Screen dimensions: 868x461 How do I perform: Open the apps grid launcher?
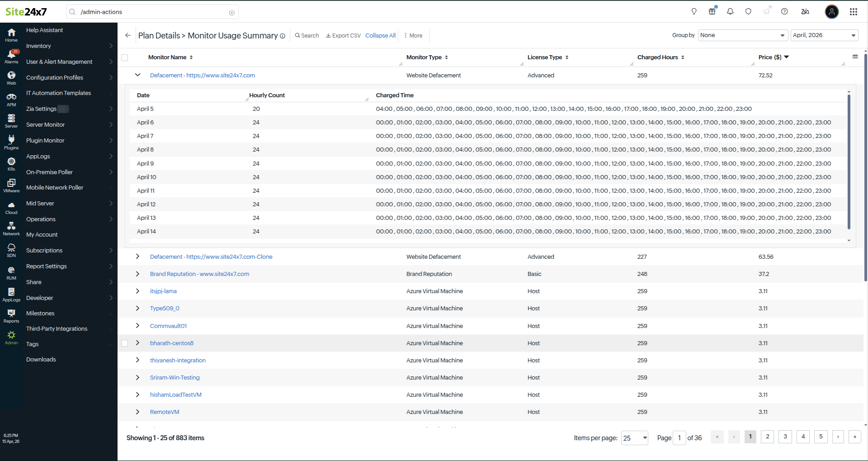tap(854, 12)
